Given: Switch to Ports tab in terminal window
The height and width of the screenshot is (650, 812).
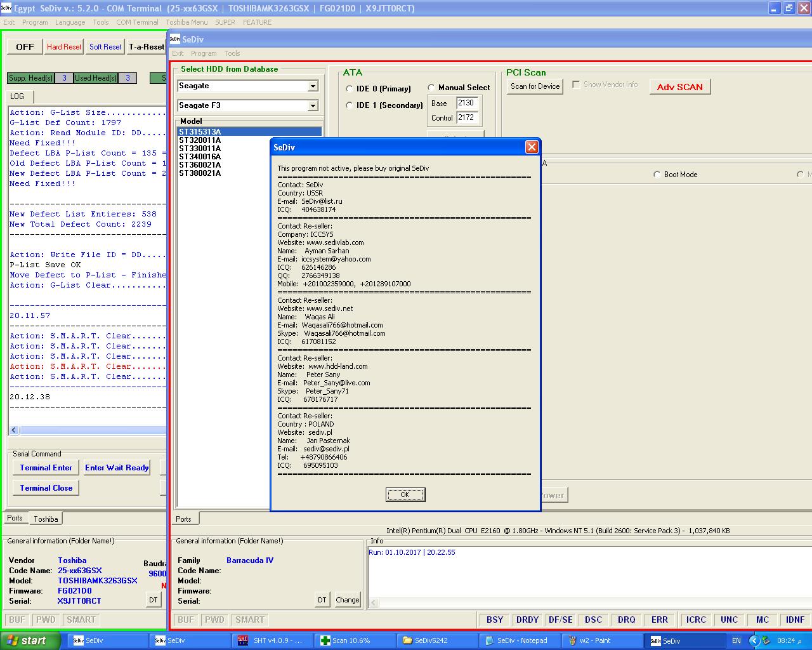Looking at the screenshot, I should pos(15,518).
